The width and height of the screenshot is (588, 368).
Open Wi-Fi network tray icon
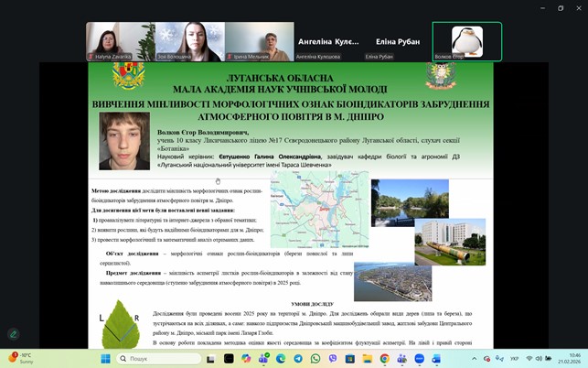pos(529,359)
